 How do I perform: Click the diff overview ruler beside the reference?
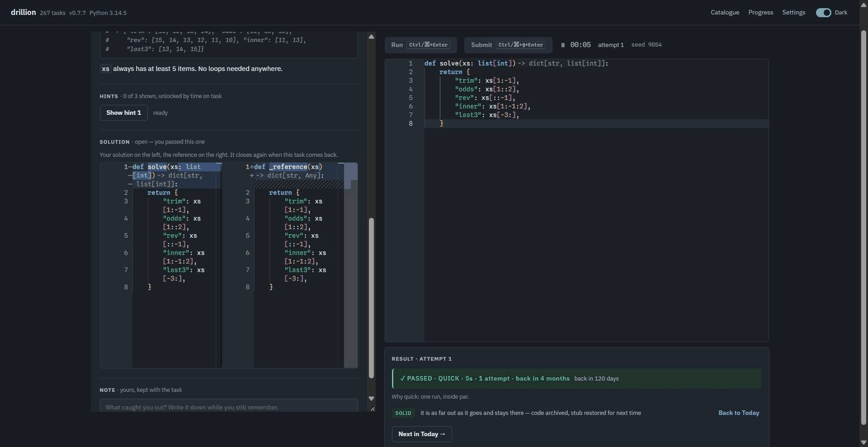click(x=351, y=265)
